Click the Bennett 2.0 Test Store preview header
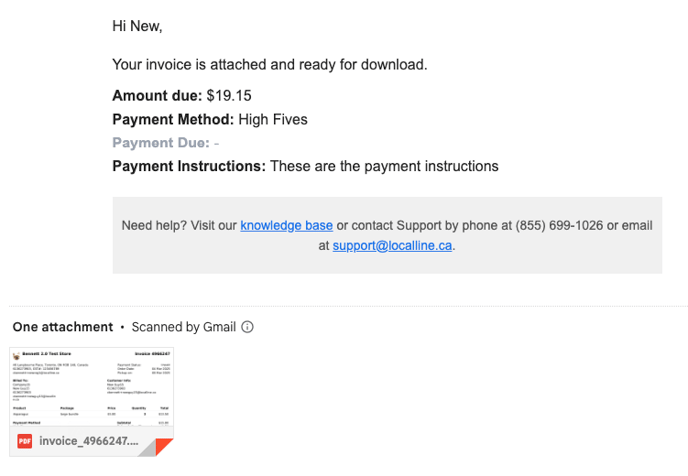The image size is (688, 476). pos(47,354)
